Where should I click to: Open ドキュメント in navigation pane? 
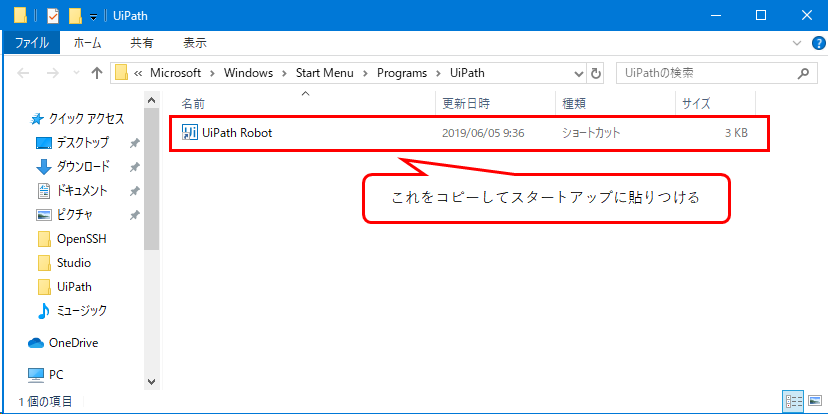coord(82,191)
